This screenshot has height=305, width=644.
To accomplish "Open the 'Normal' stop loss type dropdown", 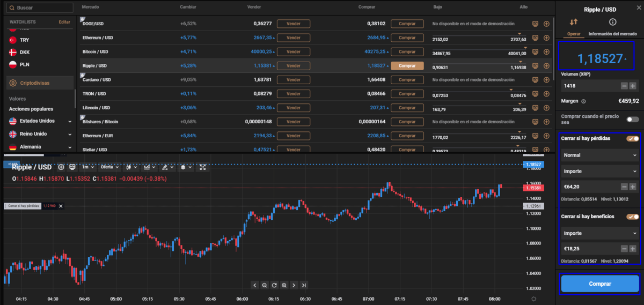I will (x=599, y=155).
